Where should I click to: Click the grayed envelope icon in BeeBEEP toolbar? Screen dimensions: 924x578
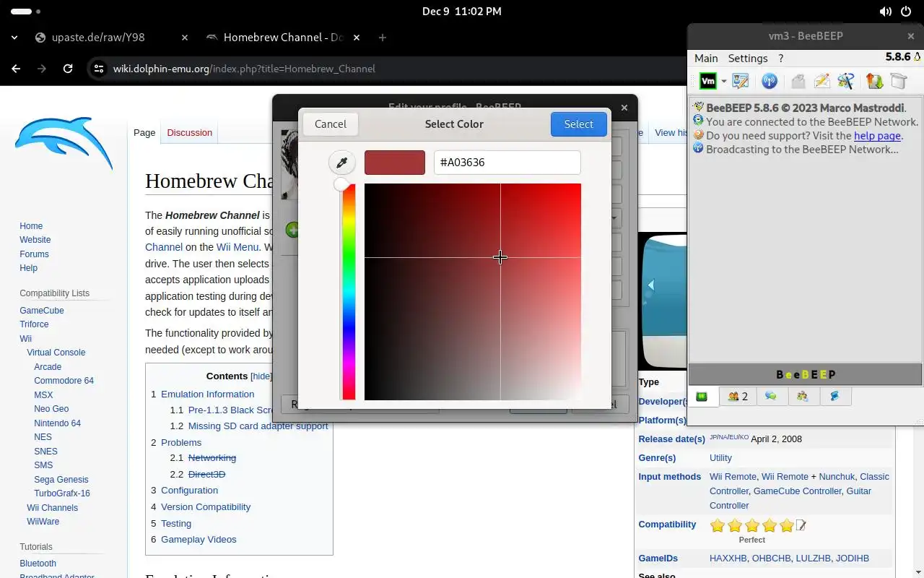pos(798,81)
